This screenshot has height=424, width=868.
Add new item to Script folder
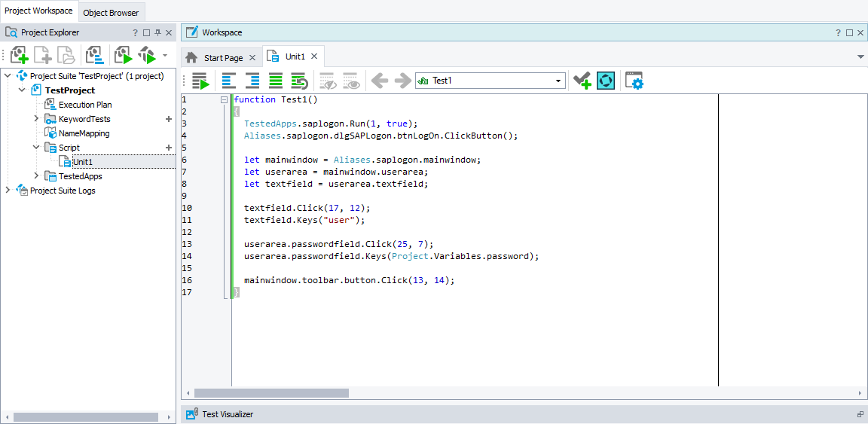click(x=169, y=148)
